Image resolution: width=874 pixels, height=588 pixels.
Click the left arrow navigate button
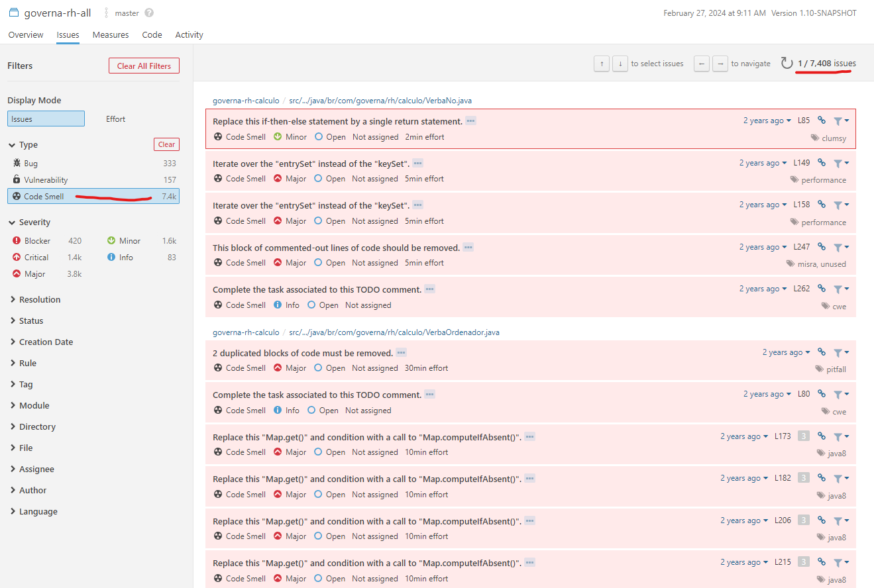pyautogui.click(x=702, y=64)
